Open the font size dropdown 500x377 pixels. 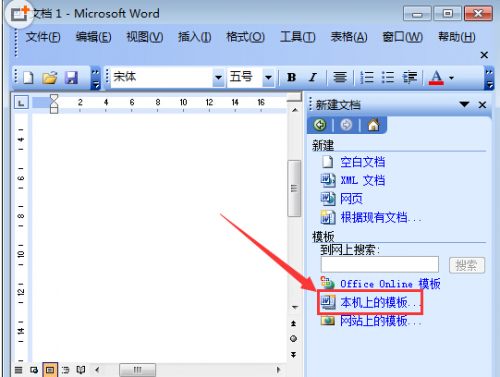268,77
